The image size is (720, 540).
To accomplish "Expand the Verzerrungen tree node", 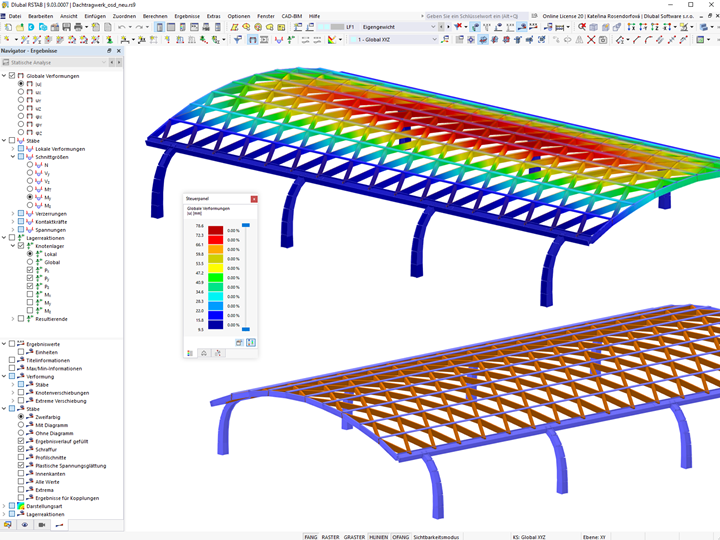I will coord(13,214).
